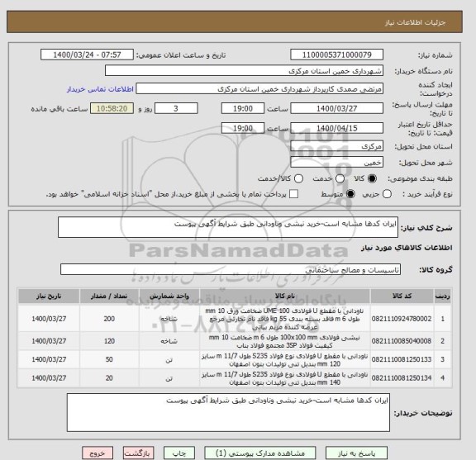Screen dimensions: 476x460
Task: Click the row 1 UME 100 product name
Action: click(x=285, y=319)
